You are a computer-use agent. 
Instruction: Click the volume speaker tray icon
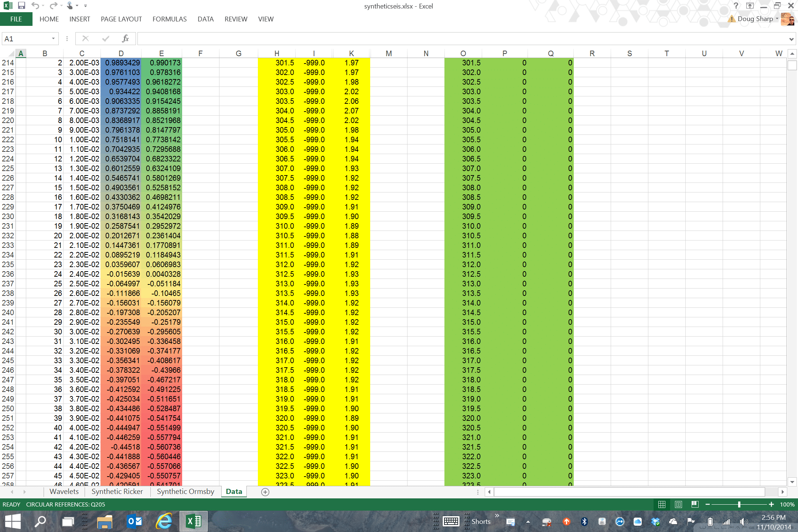[743, 522]
